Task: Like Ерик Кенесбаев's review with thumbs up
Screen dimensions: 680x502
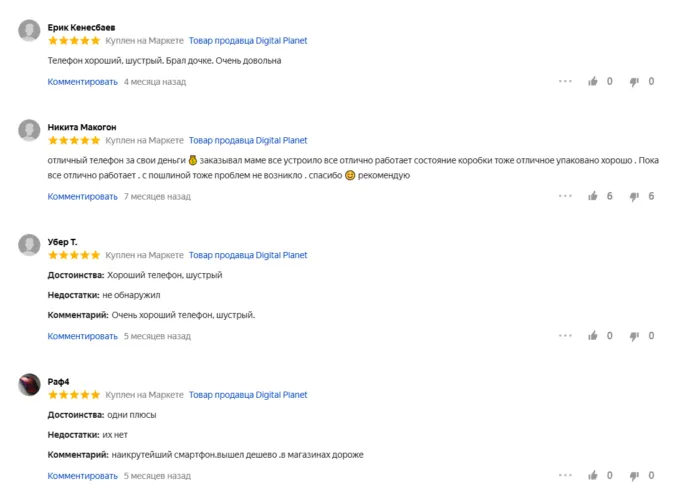Action: 593,82
